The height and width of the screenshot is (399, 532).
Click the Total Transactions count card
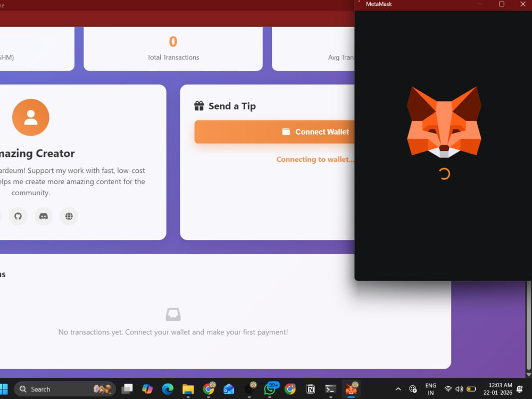tap(173, 49)
